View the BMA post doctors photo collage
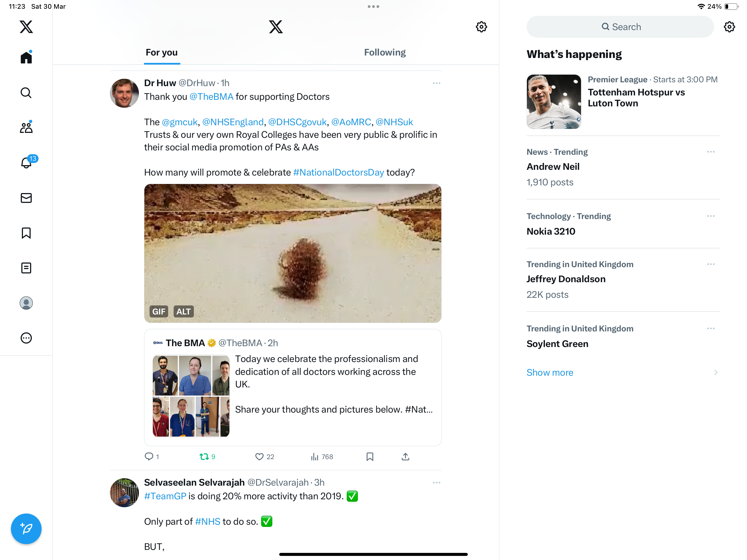Screen dimensions: 747x560 (x=191, y=395)
